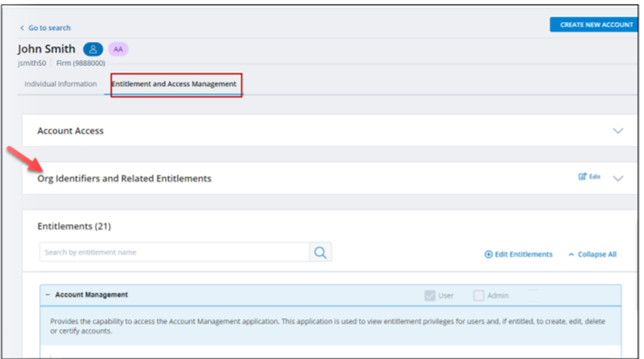
Task: Click the CREATE NEW ACCOUNT button
Action: [594, 25]
